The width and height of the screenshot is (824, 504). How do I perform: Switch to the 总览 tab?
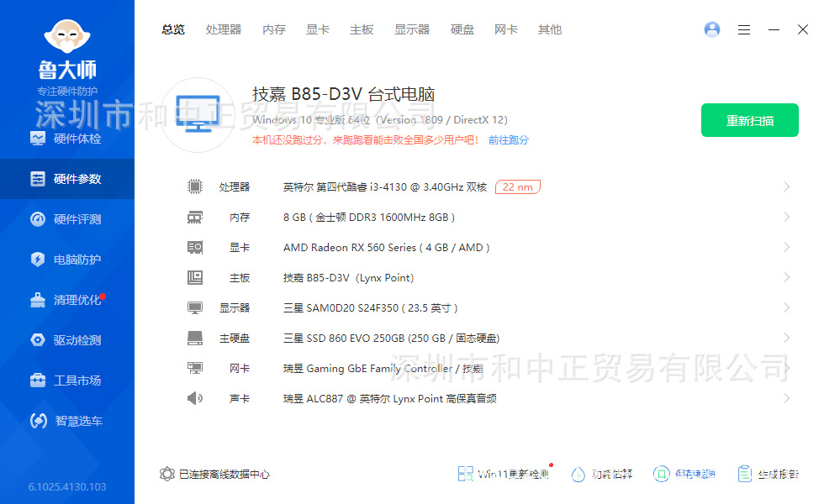pos(173,30)
